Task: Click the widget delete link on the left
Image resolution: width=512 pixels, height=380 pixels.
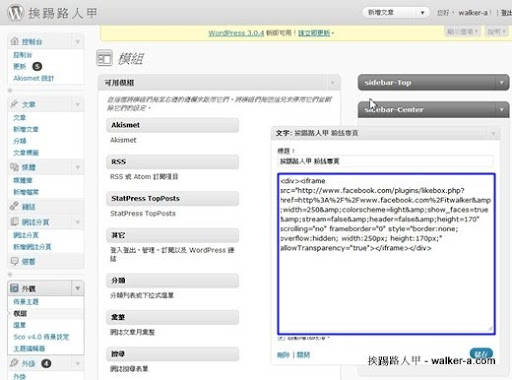Action: (x=283, y=355)
